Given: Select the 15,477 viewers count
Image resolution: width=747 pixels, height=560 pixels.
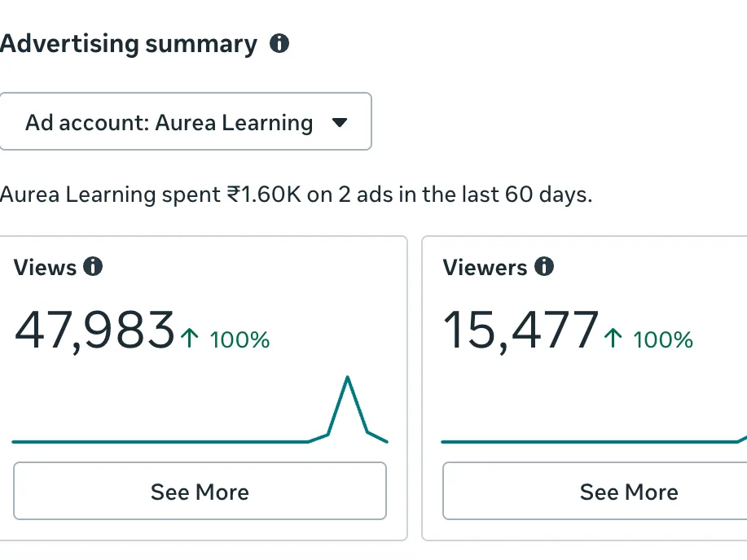Looking at the screenshot, I should point(521,330).
